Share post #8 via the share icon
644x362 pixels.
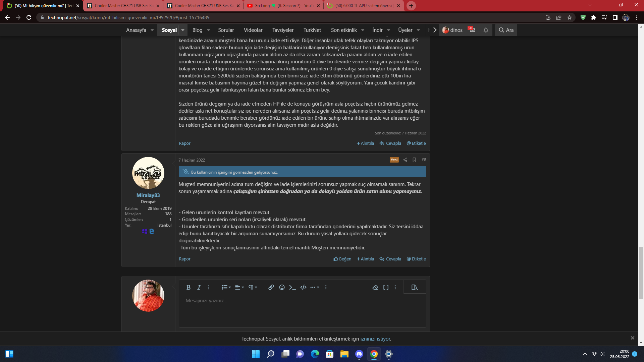pos(405,160)
